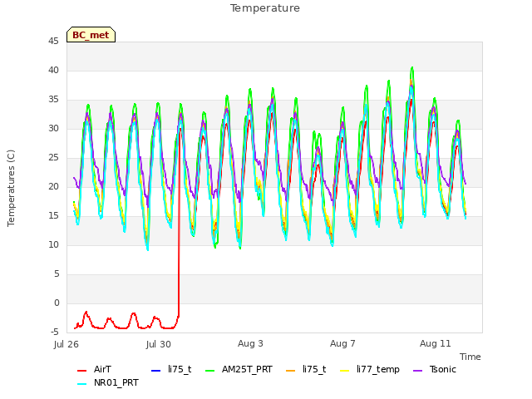Click the 30 y-axis tick label
Screen dimensions: 532x399
[53, 129]
